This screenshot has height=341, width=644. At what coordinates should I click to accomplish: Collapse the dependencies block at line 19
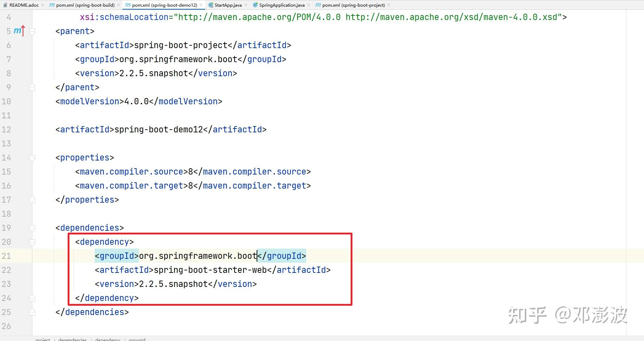[32, 228]
